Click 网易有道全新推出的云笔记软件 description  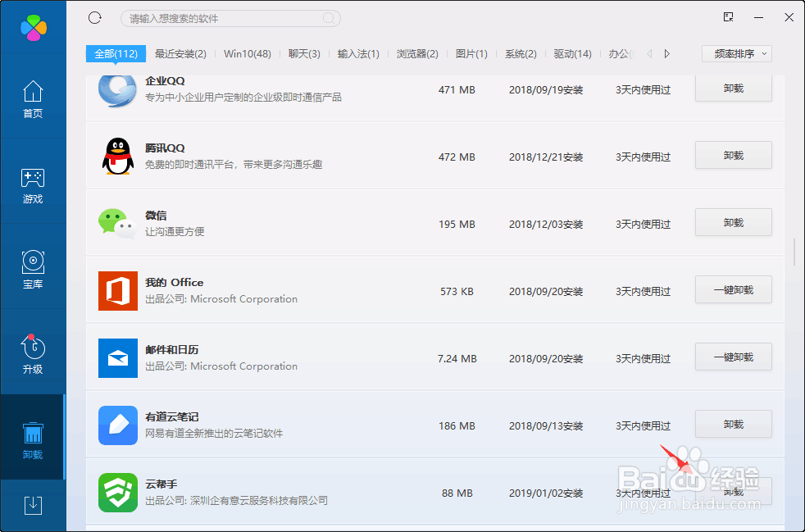[214, 434]
